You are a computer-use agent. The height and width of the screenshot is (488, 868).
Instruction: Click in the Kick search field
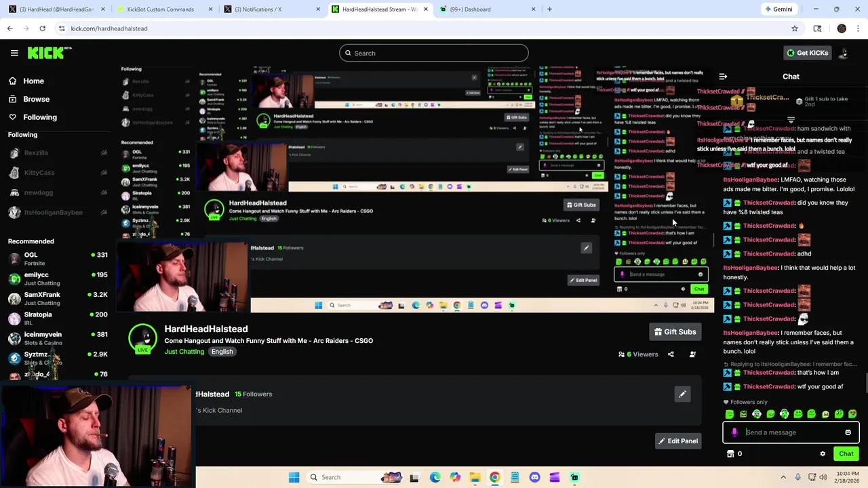[x=434, y=53]
